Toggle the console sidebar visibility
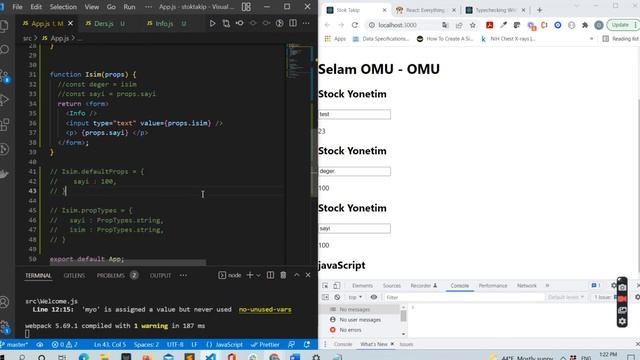This screenshot has height=360, width=640. point(325,297)
